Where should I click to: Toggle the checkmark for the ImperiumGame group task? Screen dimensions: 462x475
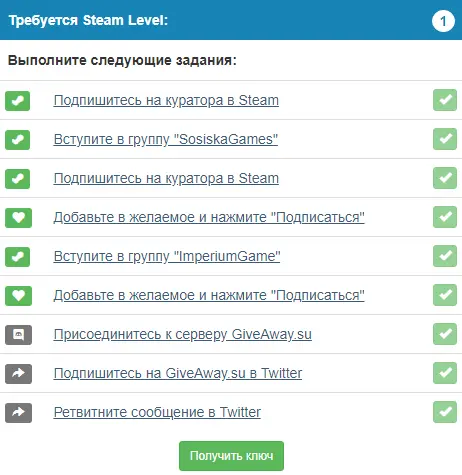445,256
